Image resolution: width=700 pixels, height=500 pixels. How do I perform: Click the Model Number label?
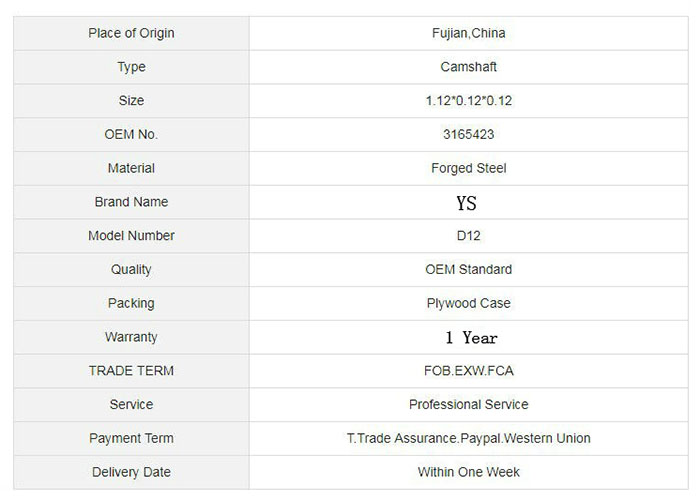[x=131, y=236]
